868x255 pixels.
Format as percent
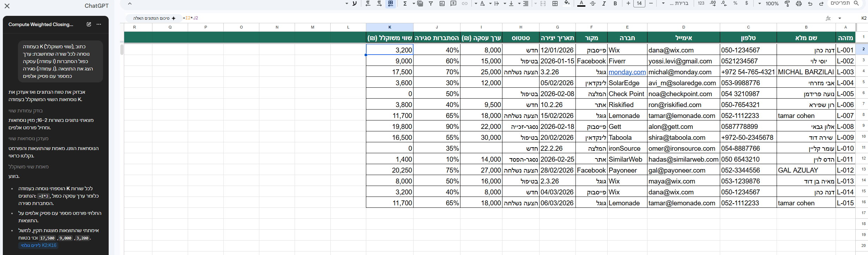click(735, 4)
